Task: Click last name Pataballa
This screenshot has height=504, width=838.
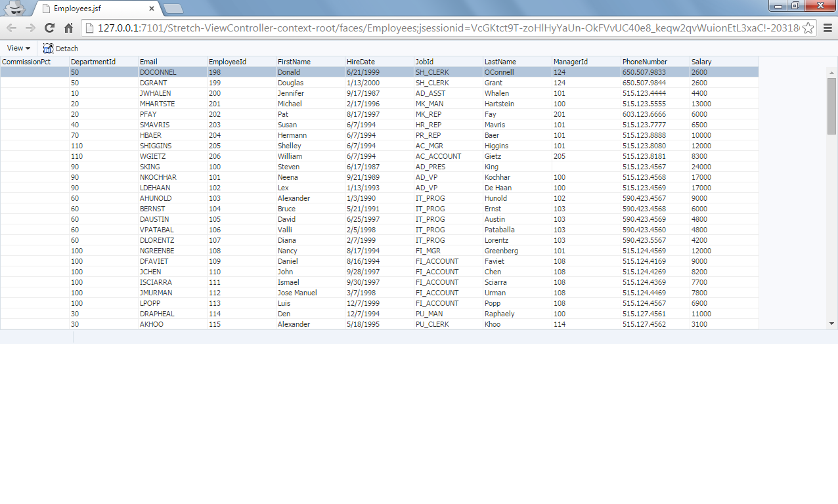Action: point(500,230)
